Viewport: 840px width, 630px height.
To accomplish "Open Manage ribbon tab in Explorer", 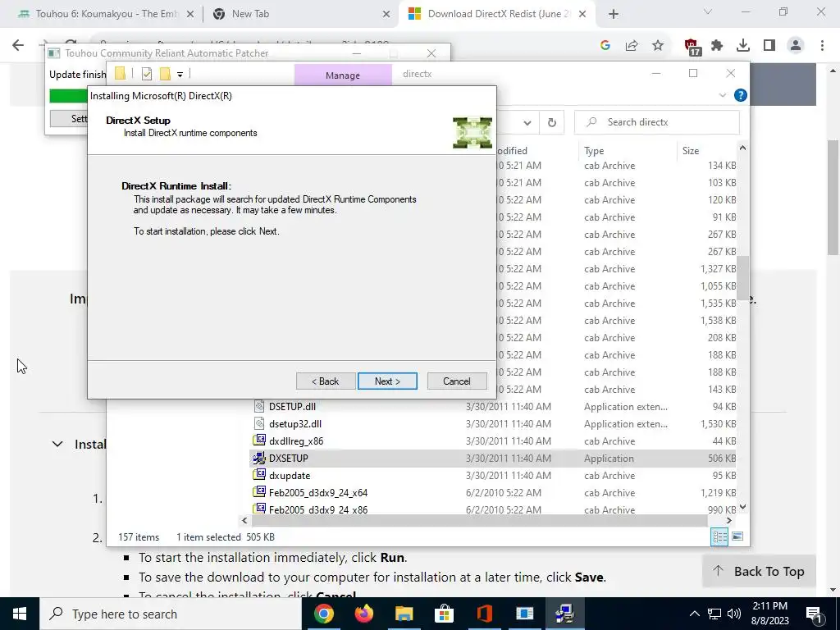I will [343, 75].
